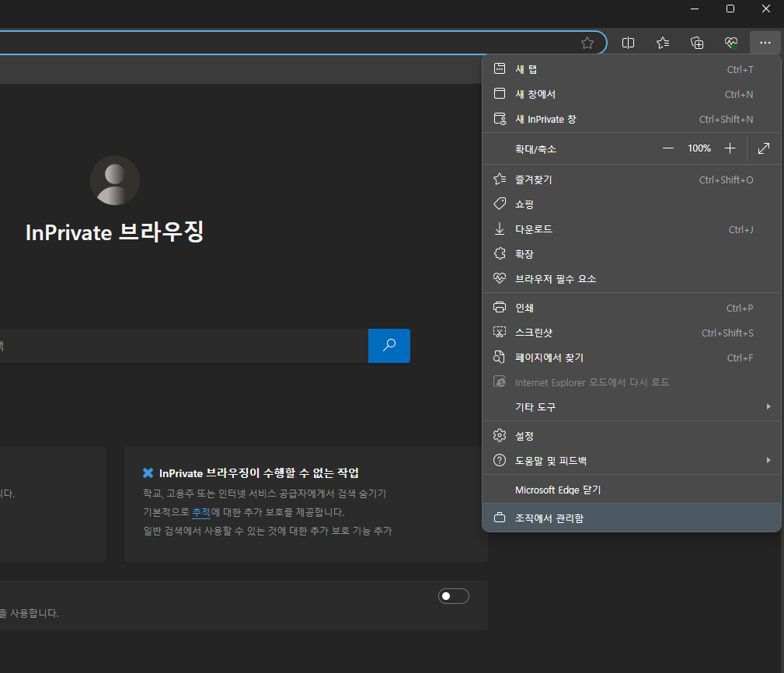Choose 확장 in the menu

click(631, 254)
